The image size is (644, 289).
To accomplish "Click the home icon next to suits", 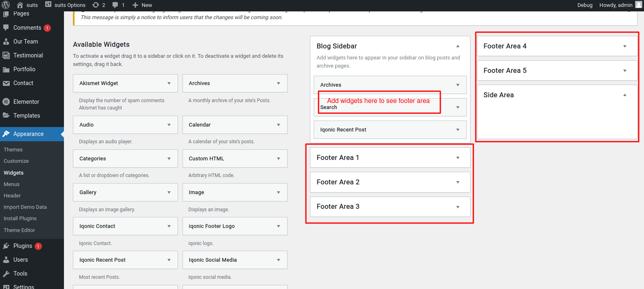I will 20,5.
